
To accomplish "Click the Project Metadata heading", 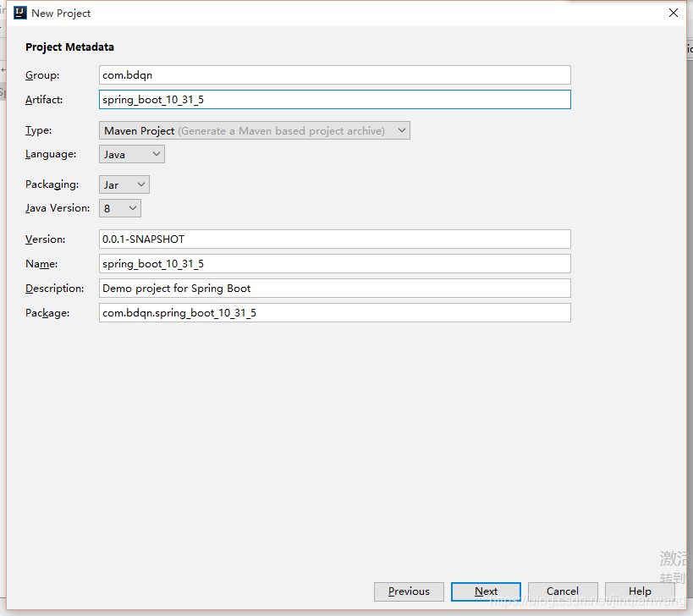I will (69, 47).
